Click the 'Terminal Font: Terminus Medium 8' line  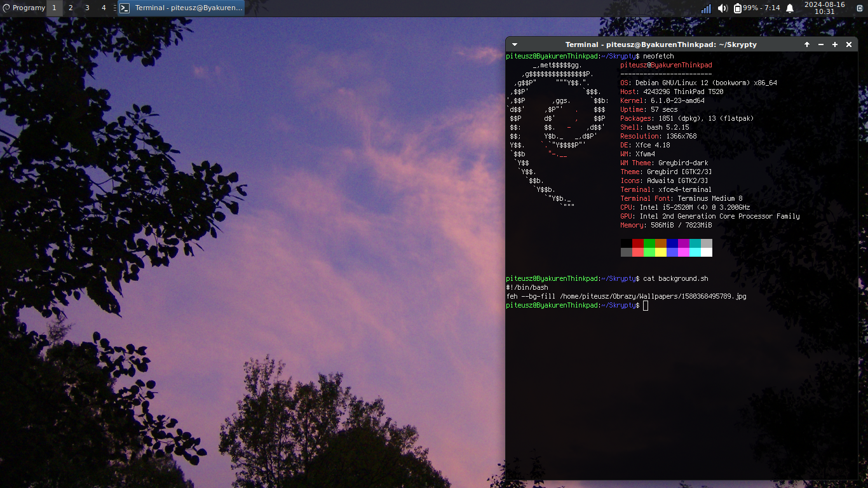(x=682, y=199)
